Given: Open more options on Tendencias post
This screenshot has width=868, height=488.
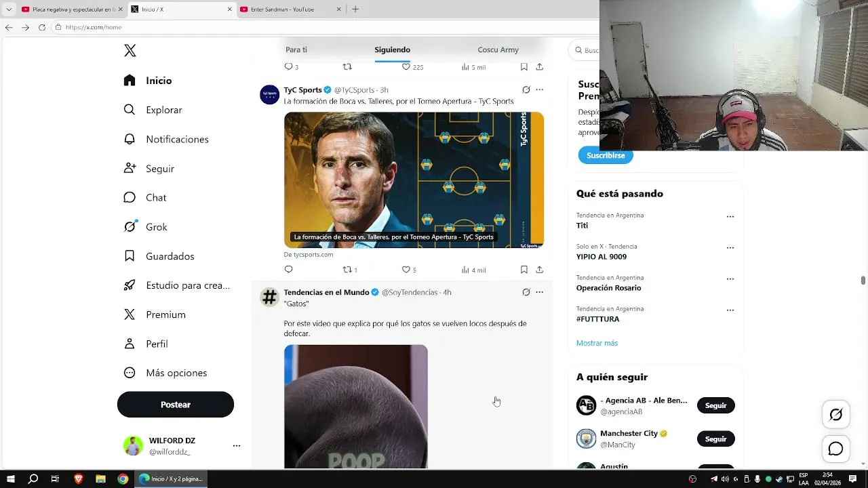Looking at the screenshot, I should pos(539,292).
